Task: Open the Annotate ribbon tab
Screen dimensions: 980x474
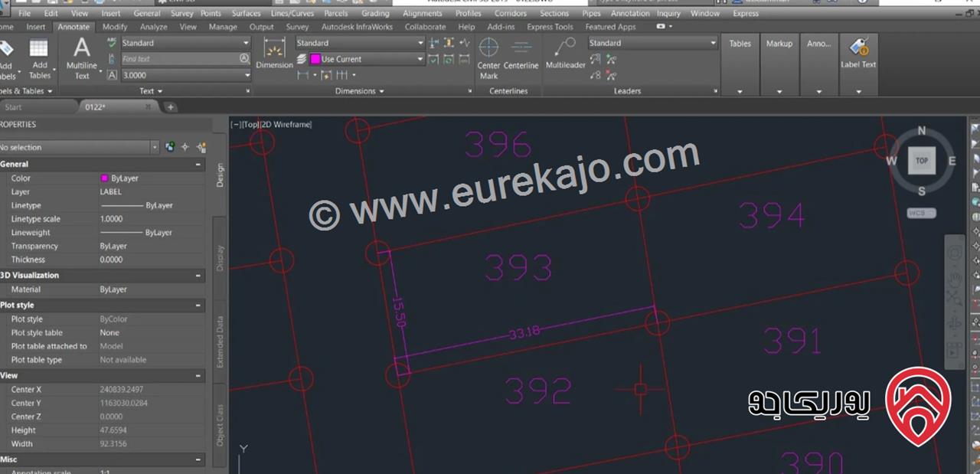Action: 73,27
